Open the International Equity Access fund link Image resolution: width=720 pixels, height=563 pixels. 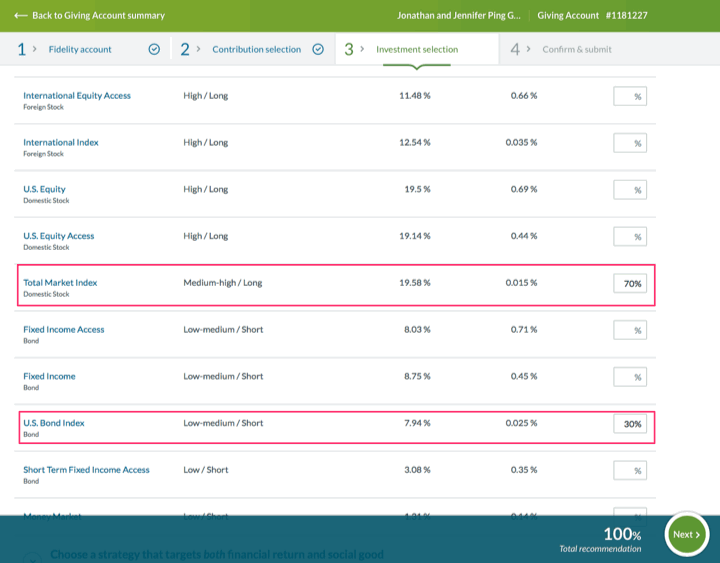click(77, 96)
